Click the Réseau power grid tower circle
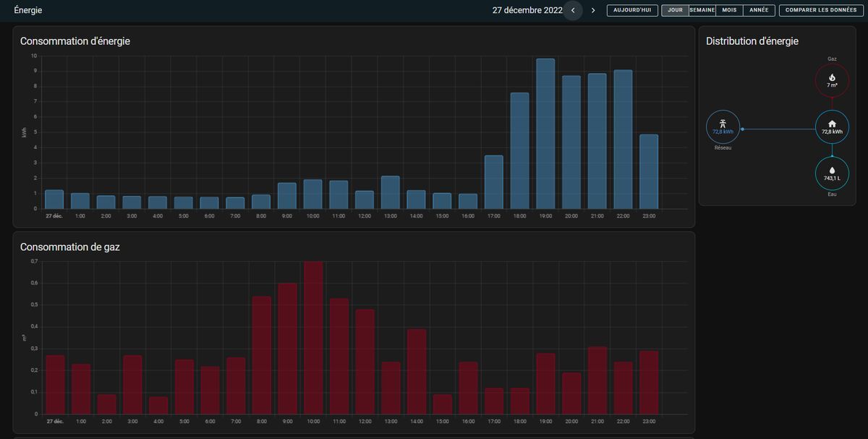This screenshot has height=439, width=868. (x=723, y=127)
